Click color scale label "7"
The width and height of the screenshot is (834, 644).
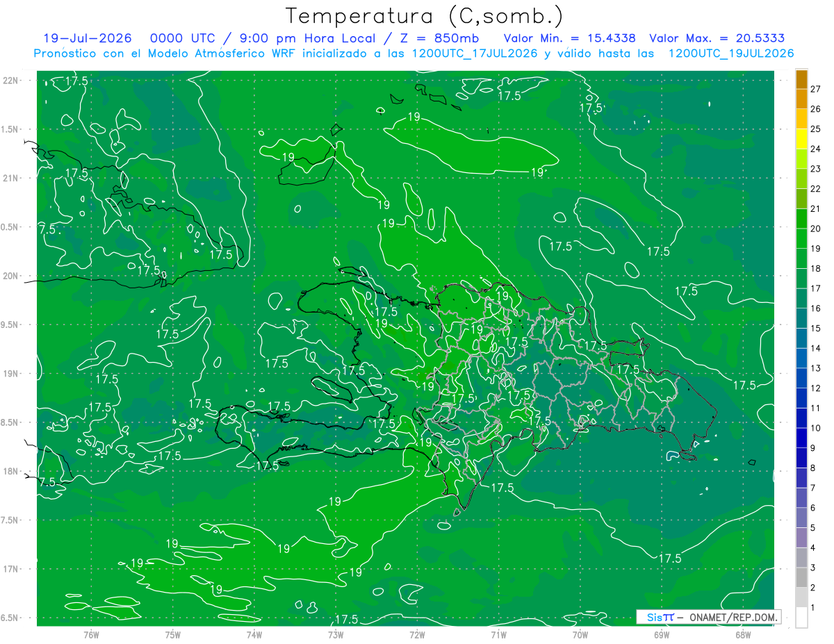tap(813, 488)
